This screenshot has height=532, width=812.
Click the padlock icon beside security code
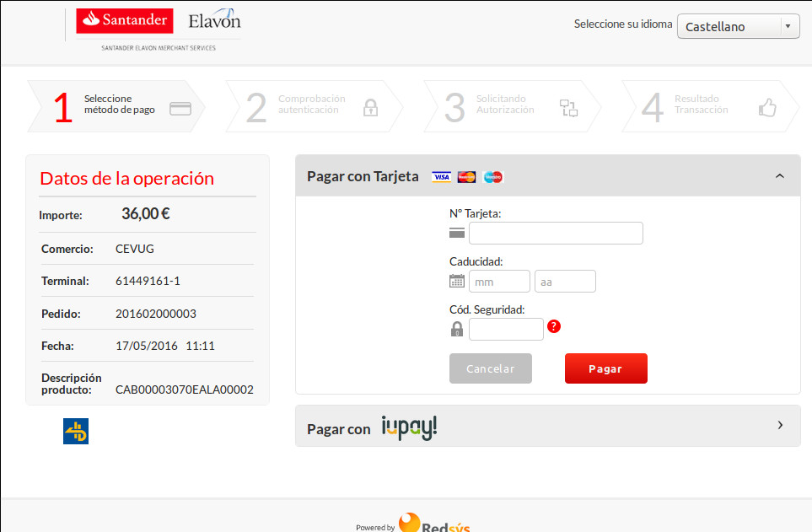pyautogui.click(x=457, y=330)
